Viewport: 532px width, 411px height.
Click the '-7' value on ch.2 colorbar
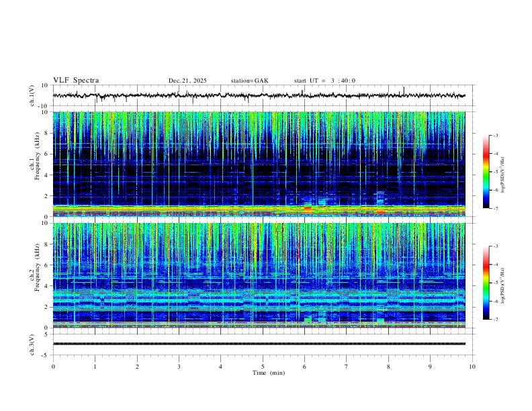point(495,320)
